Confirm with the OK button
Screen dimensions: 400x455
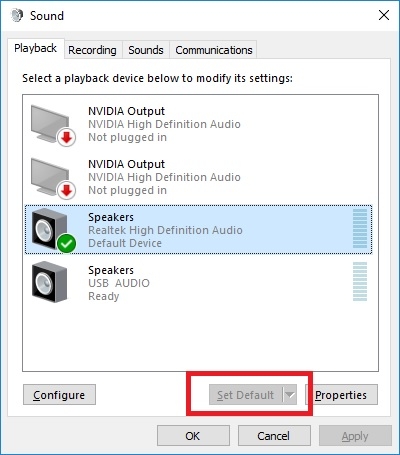point(193,436)
